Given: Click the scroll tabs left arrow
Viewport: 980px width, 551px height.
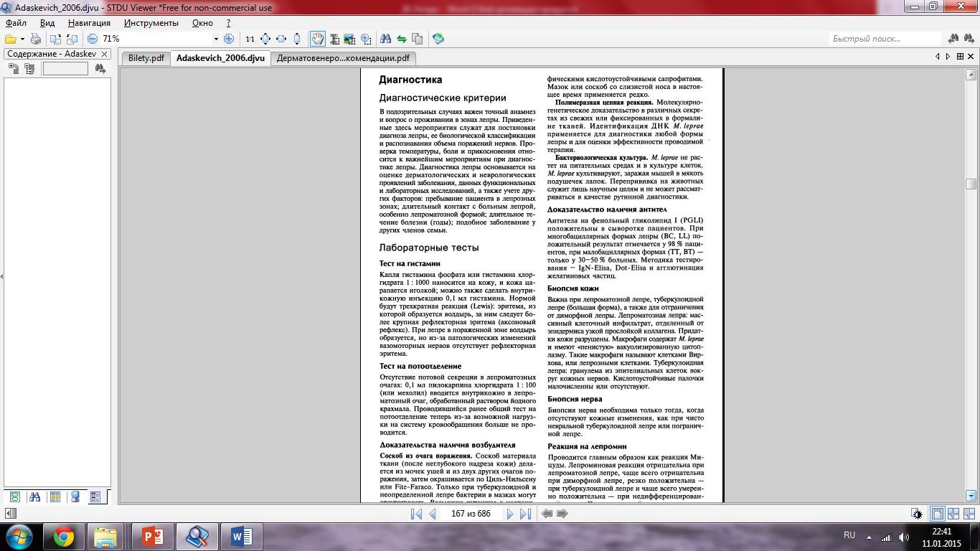Looking at the screenshot, I should (x=938, y=56).
